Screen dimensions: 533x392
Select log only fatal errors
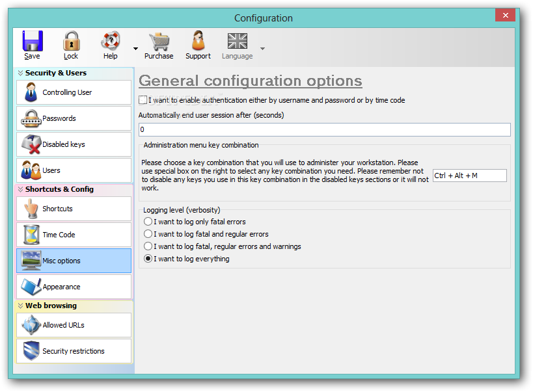148,222
